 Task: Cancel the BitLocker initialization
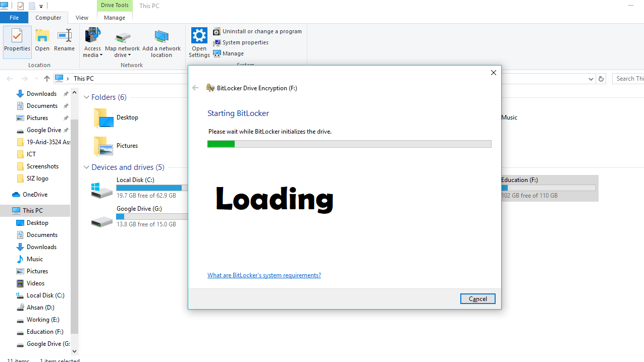pos(477,299)
